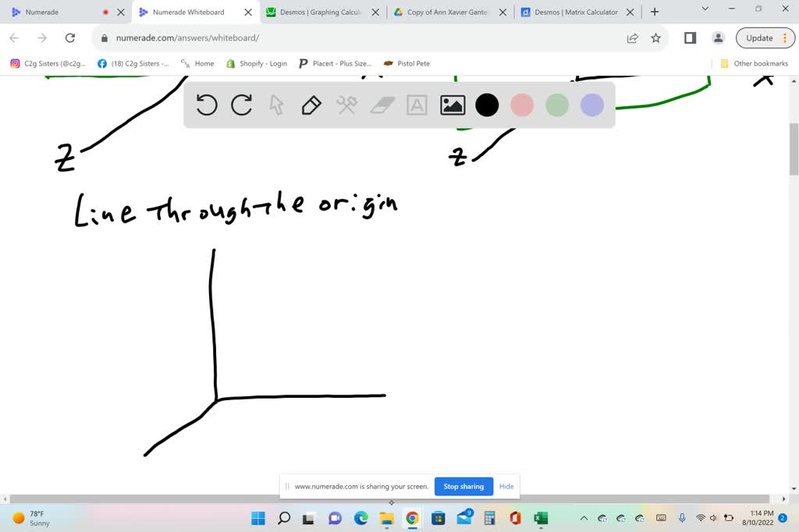Choose the red color swatch

tap(522, 105)
